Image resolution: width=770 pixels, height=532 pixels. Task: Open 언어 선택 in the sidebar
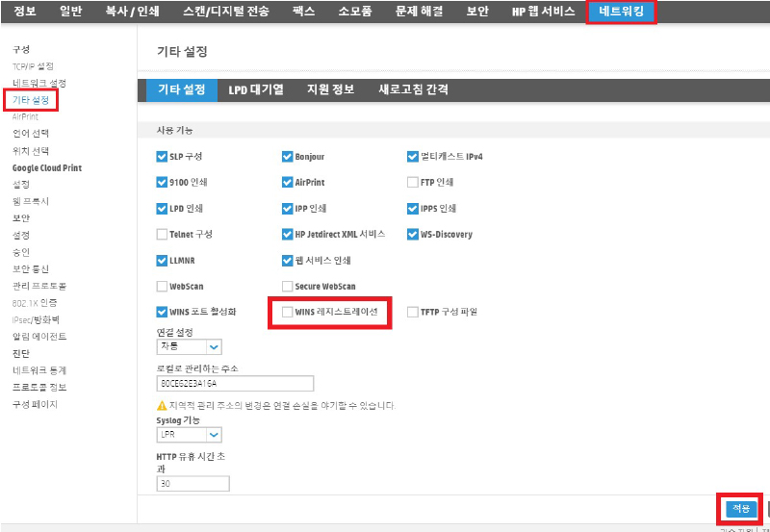[x=31, y=134]
